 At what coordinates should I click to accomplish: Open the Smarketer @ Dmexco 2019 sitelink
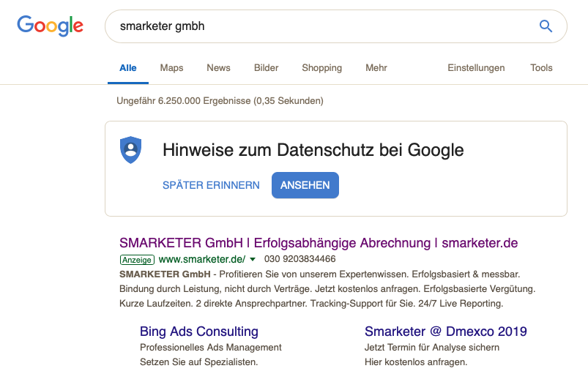[445, 332]
